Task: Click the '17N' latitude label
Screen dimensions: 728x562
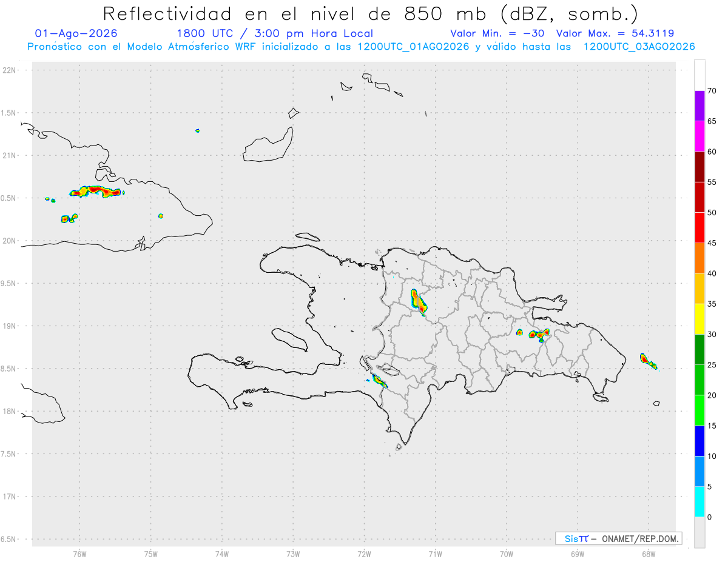Action: point(10,497)
